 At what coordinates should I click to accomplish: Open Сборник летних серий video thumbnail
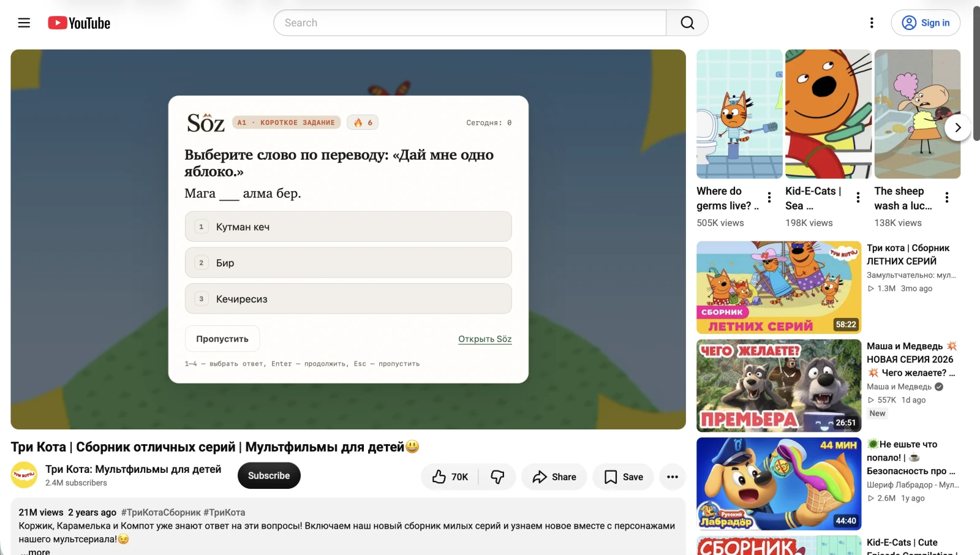(778, 287)
